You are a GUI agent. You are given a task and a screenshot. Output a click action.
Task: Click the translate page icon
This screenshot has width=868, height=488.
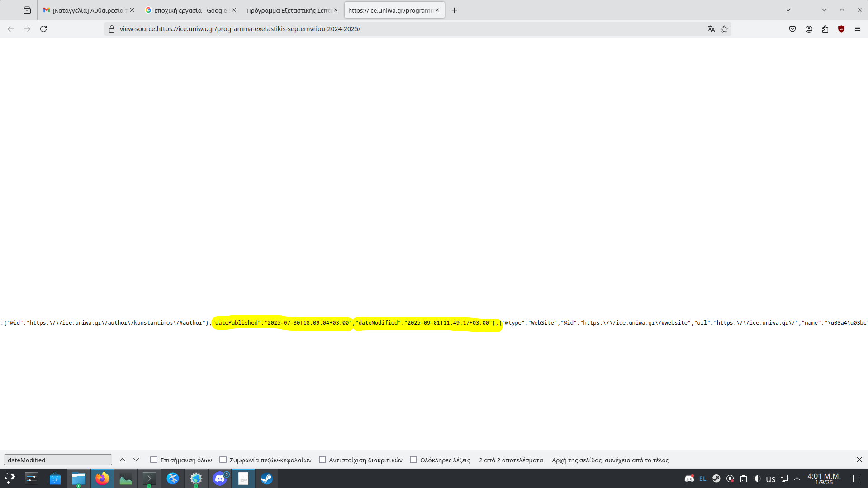click(x=711, y=29)
